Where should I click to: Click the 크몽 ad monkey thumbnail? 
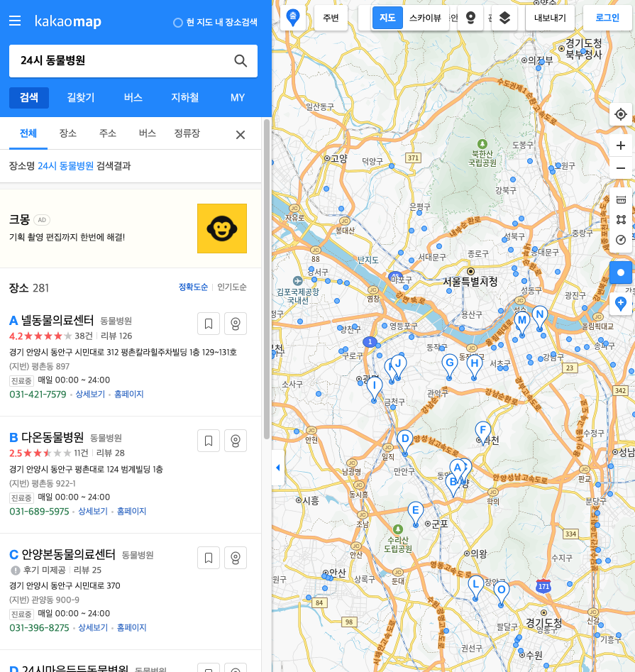[x=222, y=228]
